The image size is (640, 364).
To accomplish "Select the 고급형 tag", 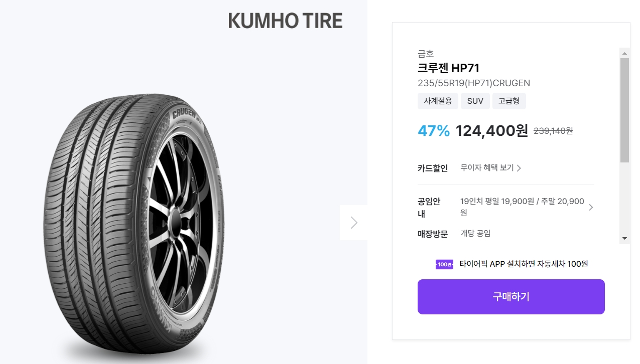I will tap(509, 101).
